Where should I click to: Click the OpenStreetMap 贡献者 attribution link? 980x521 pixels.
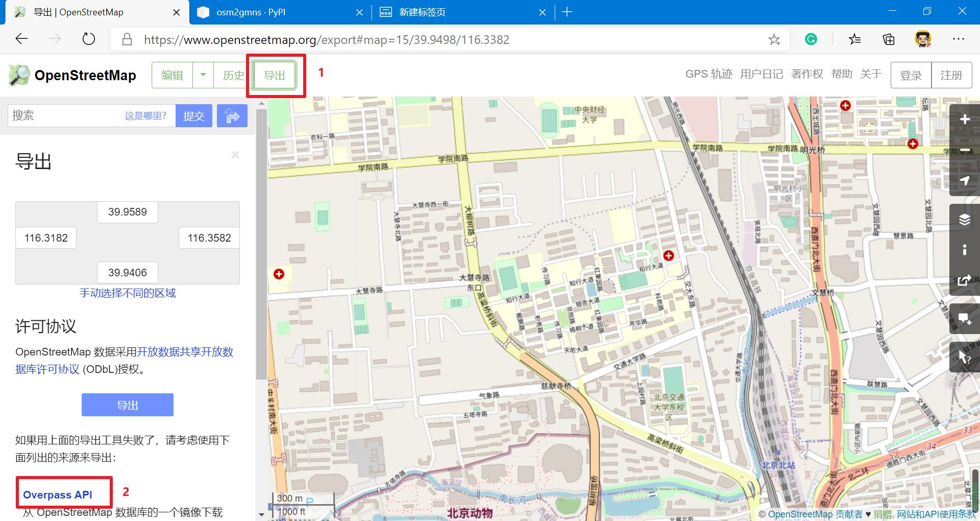(815, 514)
